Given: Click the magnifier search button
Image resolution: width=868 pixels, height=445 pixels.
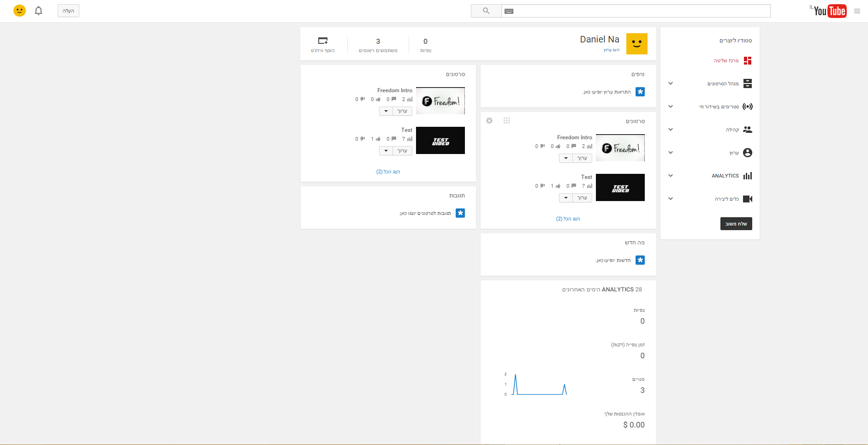Looking at the screenshot, I should click(486, 11).
